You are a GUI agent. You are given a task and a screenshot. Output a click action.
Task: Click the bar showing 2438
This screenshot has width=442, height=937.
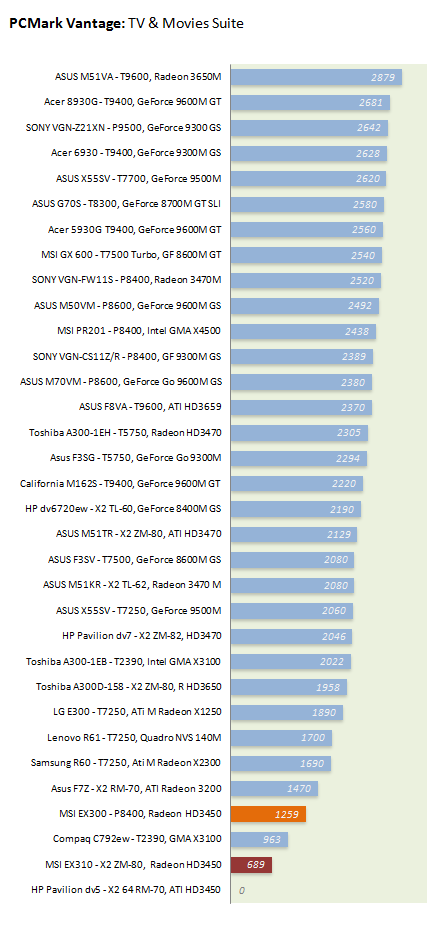[x=303, y=332]
